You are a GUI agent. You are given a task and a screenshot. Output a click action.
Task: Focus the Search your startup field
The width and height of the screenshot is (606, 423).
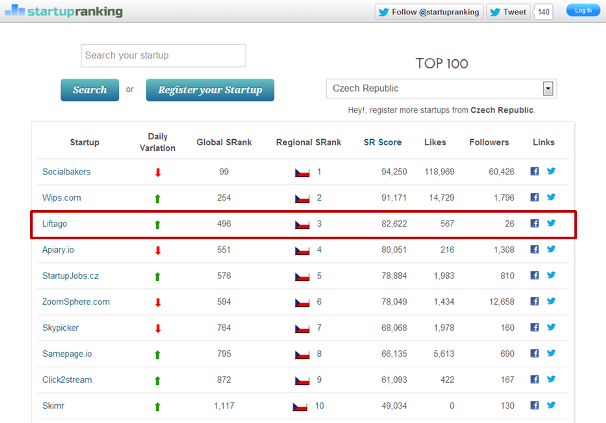163,56
